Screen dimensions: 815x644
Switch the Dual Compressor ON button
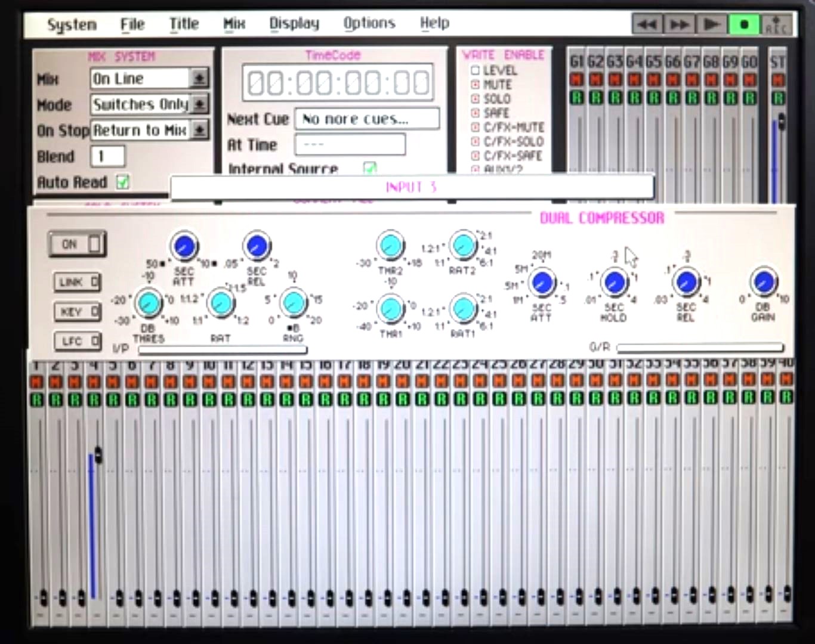coord(78,244)
